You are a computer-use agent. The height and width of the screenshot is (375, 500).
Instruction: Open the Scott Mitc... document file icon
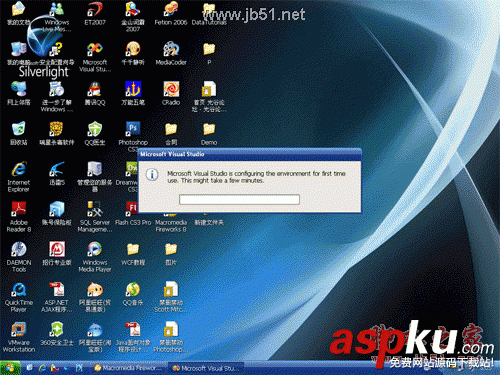(x=171, y=289)
